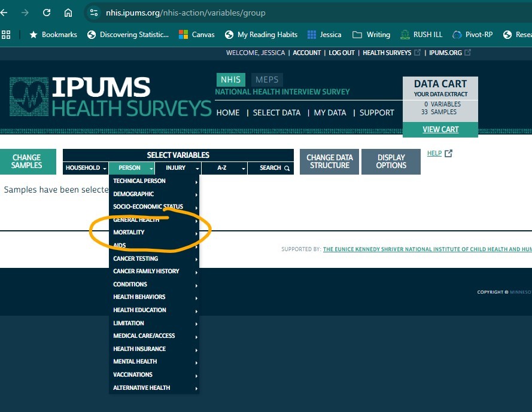
Task: Open the apps grid icon in bookmarks bar
Action: (x=6, y=35)
